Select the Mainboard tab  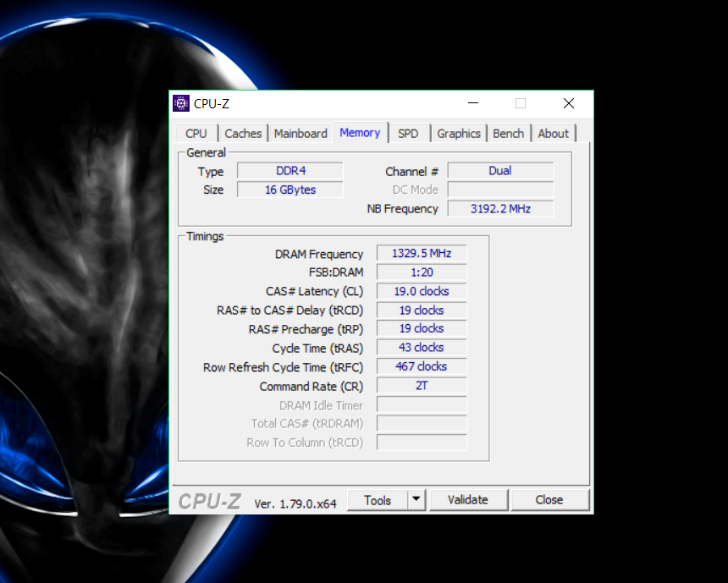301,134
